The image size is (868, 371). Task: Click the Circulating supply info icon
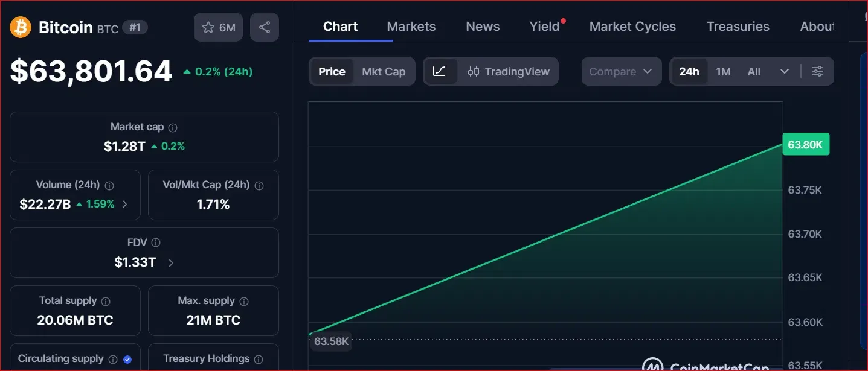[113, 360]
